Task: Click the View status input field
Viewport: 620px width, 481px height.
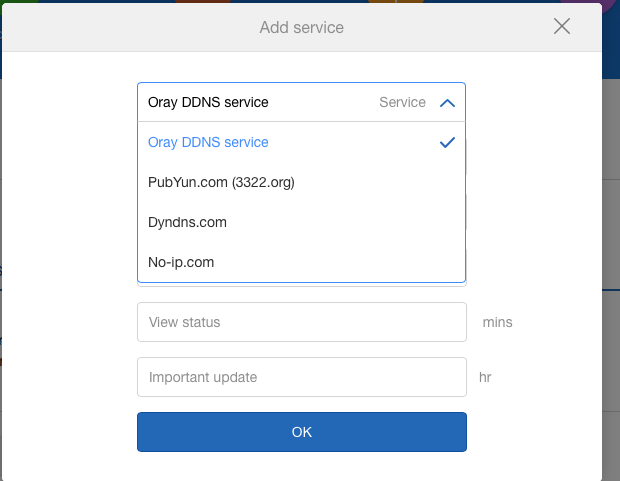Action: [x=301, y=322]
